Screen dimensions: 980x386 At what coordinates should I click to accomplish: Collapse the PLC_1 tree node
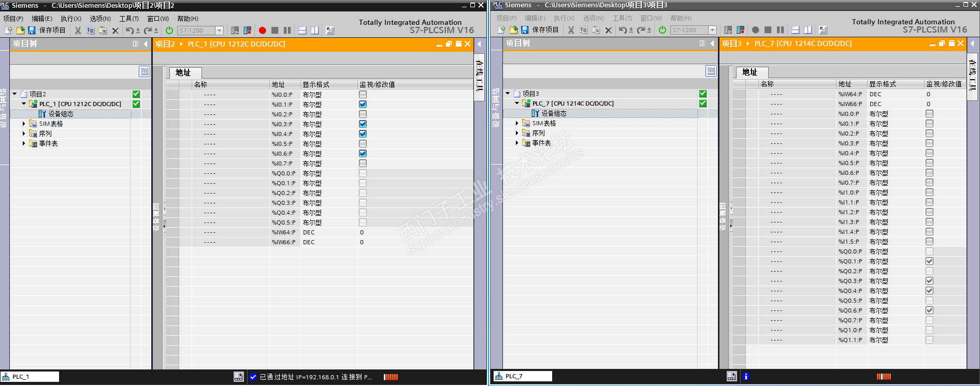(24, 104)
